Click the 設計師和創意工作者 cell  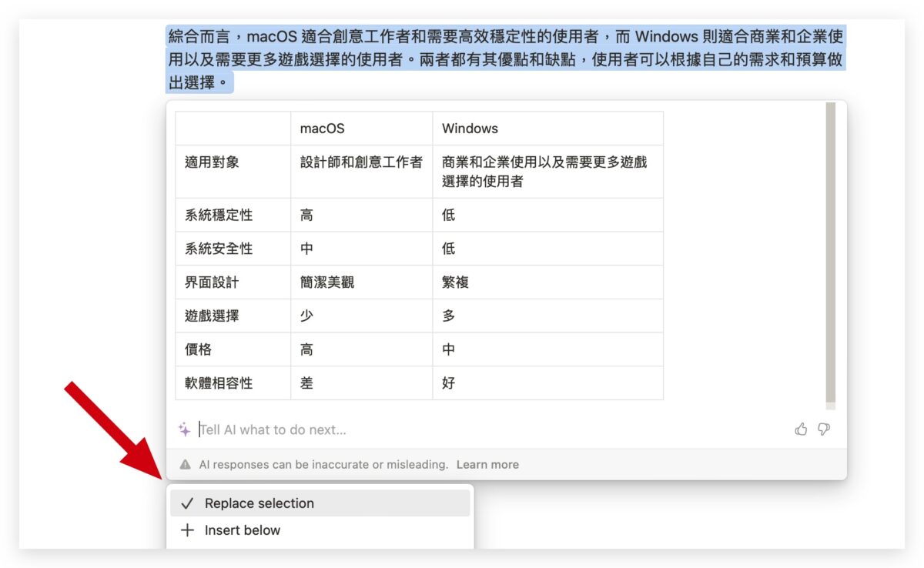tap(362, 172)
